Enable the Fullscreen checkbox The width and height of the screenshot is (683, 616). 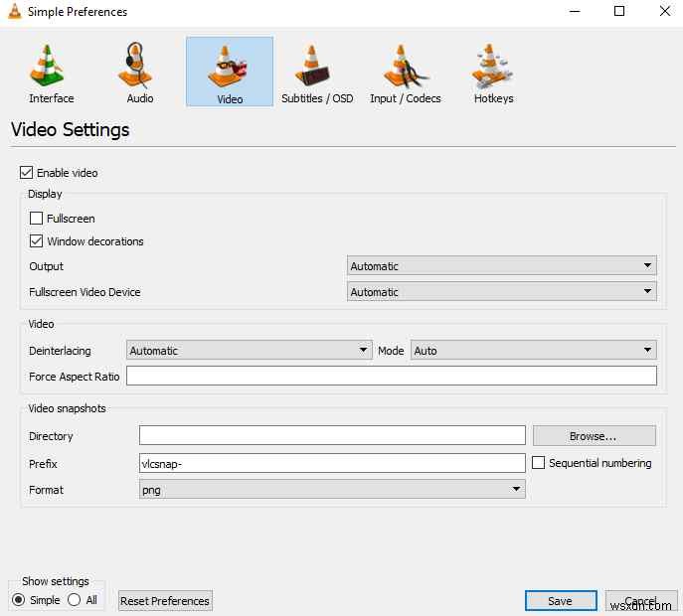[36, 219]
